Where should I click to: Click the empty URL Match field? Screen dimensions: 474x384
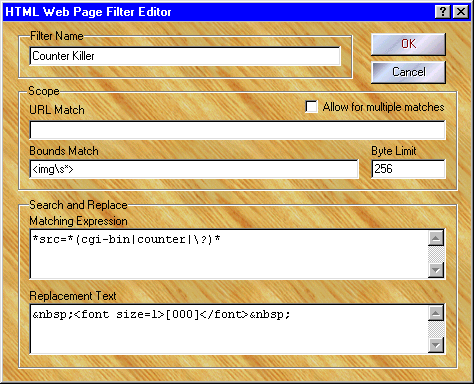coord(237,130)
